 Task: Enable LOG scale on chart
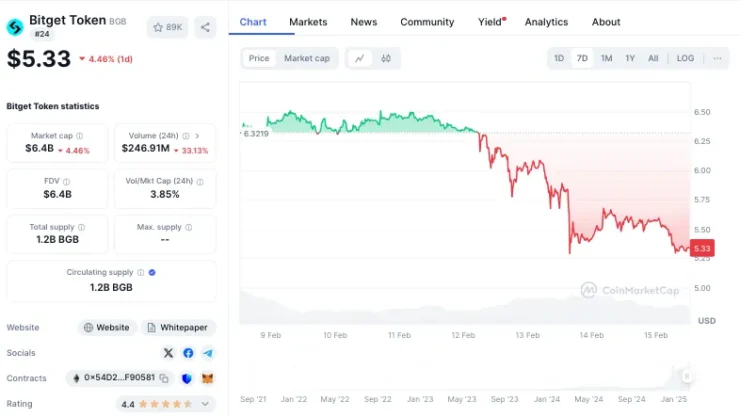[x=685, y=58]
